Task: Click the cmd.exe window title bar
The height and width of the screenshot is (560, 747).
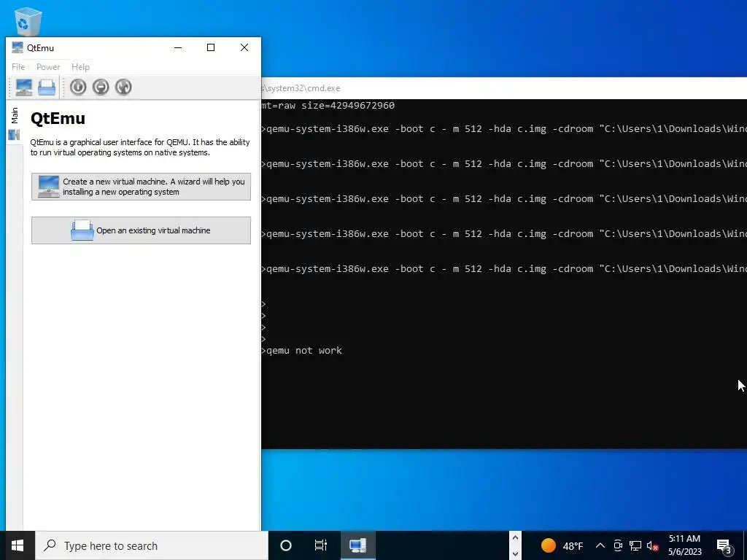Action: click(x=504, y=88)
